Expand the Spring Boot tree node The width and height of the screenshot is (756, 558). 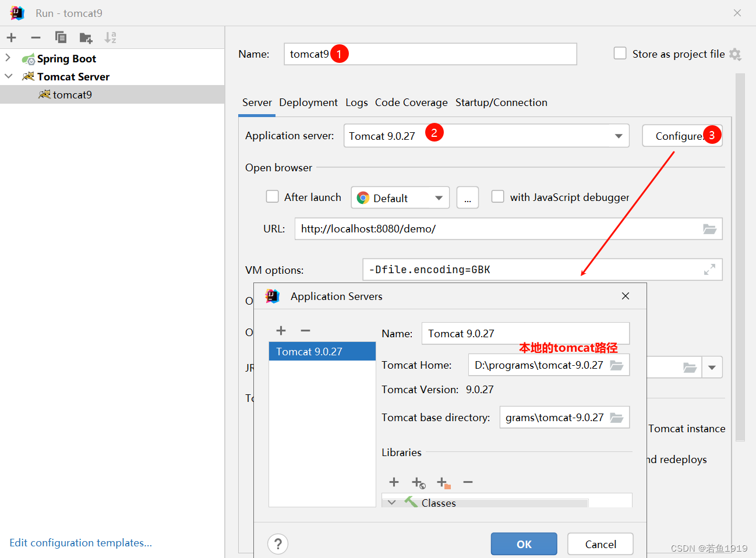(8, 58)
